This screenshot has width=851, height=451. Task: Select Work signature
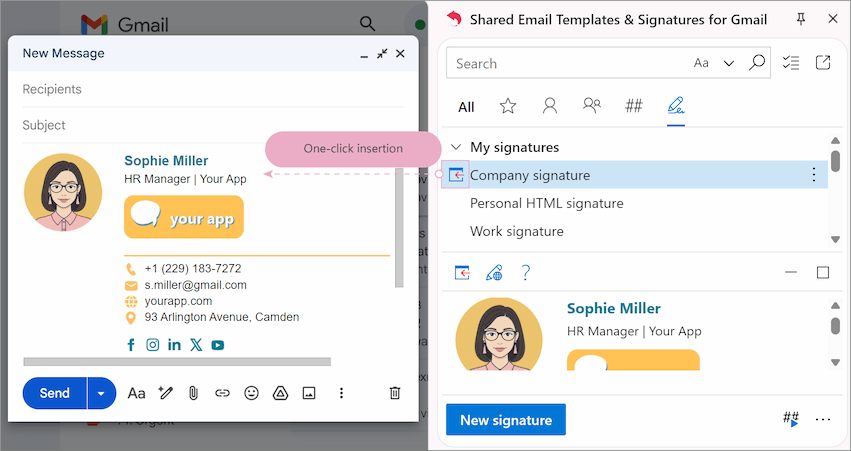(517, 232)
